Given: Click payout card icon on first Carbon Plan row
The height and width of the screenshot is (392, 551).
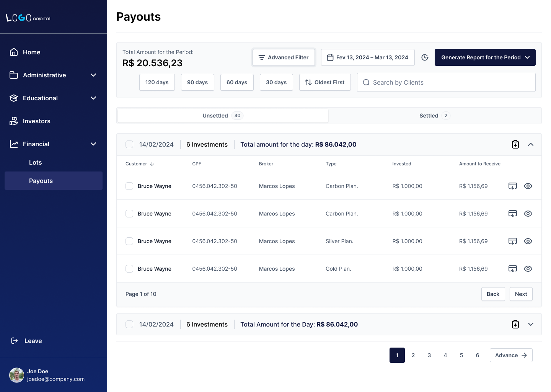Looking at the screenshot, I should point(513,186).
